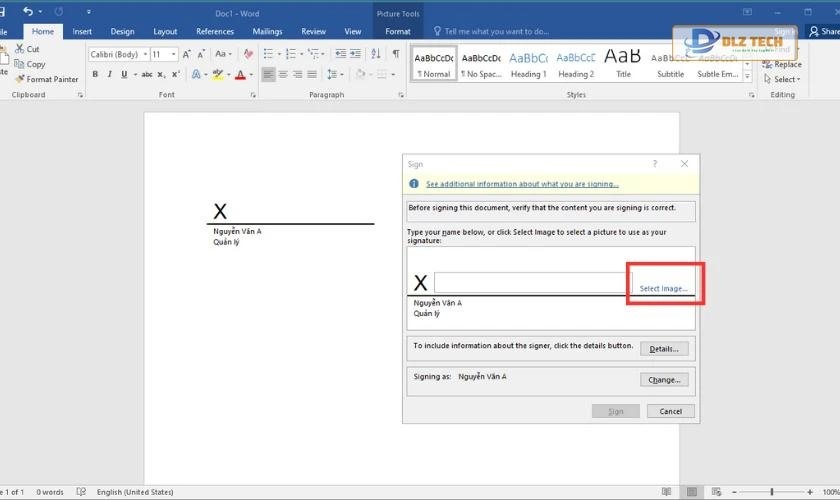
Task: Toggle Bold formatting
Action: coord(96,74)
